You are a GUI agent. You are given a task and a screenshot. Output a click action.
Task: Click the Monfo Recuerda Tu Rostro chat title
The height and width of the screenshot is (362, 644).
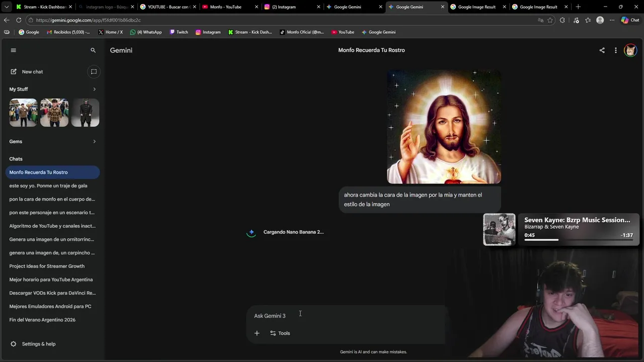tap(371, 50)
